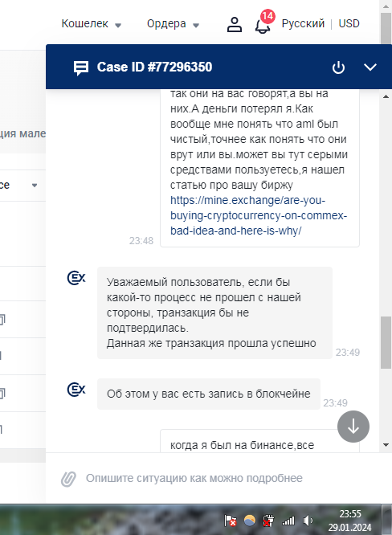Jump to latest messages with down arrow button

pyautogui.click(x=353, y=427)
